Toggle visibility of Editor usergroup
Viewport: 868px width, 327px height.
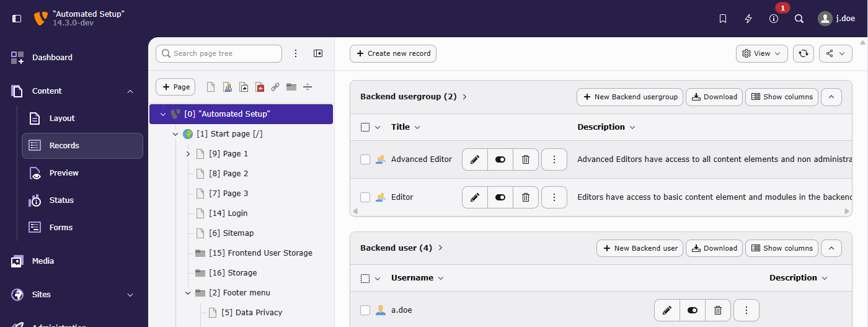[x=500, y=197]
